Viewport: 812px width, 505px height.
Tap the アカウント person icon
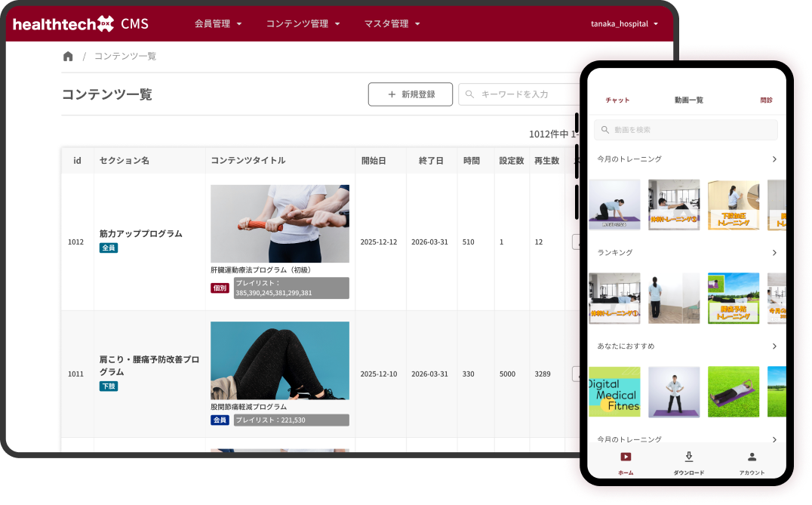(x=752, y=457)
